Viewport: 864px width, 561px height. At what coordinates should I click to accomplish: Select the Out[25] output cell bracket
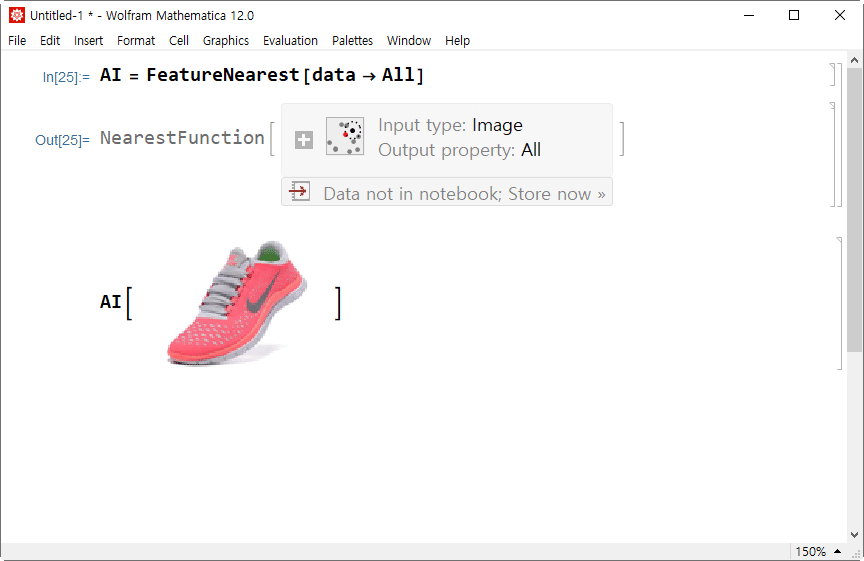[x=833, y=154]
